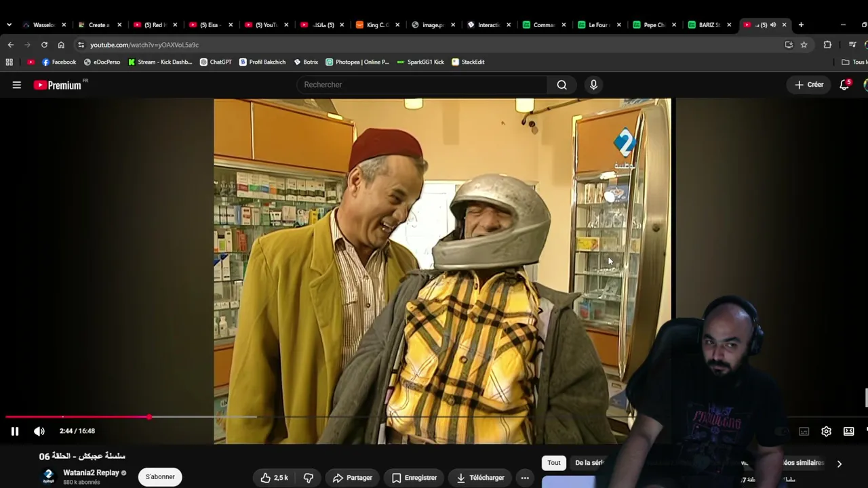This screenshot has width=868, height=488.
Task: Switch to the BARIZ St browser tab
Action: click(x=709, y=25)
